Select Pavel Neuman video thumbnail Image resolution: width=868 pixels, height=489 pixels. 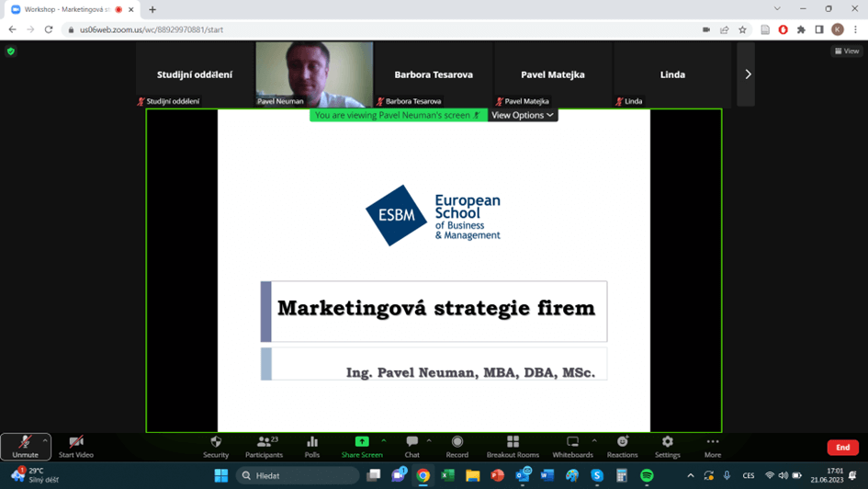314,74
